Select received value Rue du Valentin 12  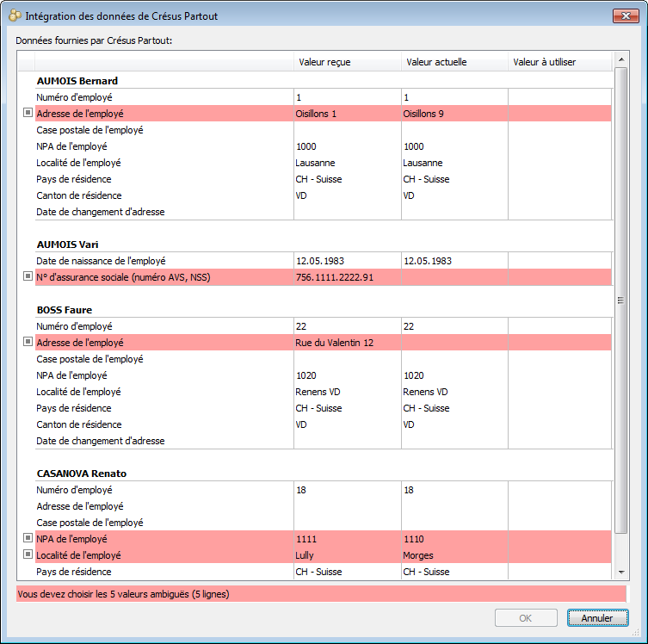tap(334, 343)
